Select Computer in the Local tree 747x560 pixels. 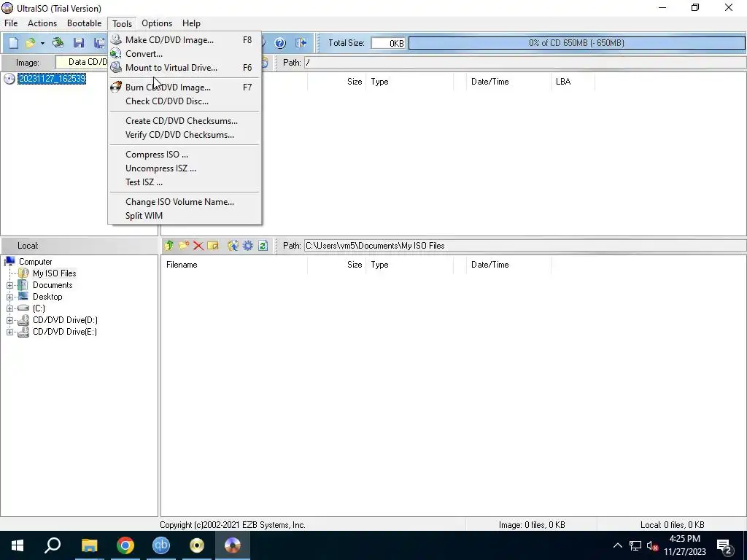click(35, 262)
